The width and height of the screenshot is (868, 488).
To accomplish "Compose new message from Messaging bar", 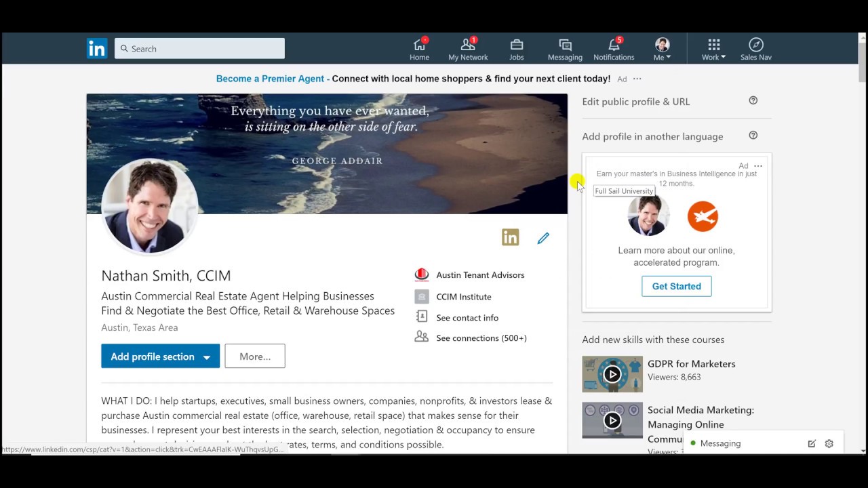I will pos(812,443).
